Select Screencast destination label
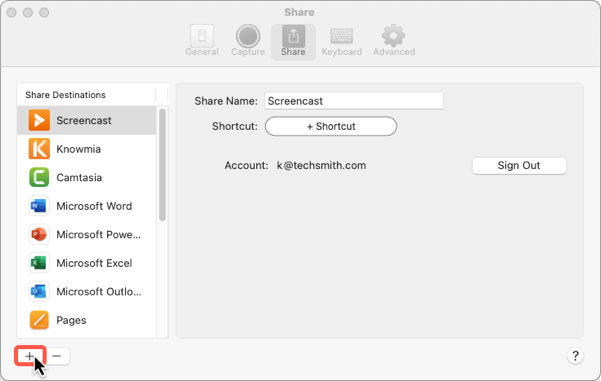This screenshot has height=381, width=601. coord(84,120)
